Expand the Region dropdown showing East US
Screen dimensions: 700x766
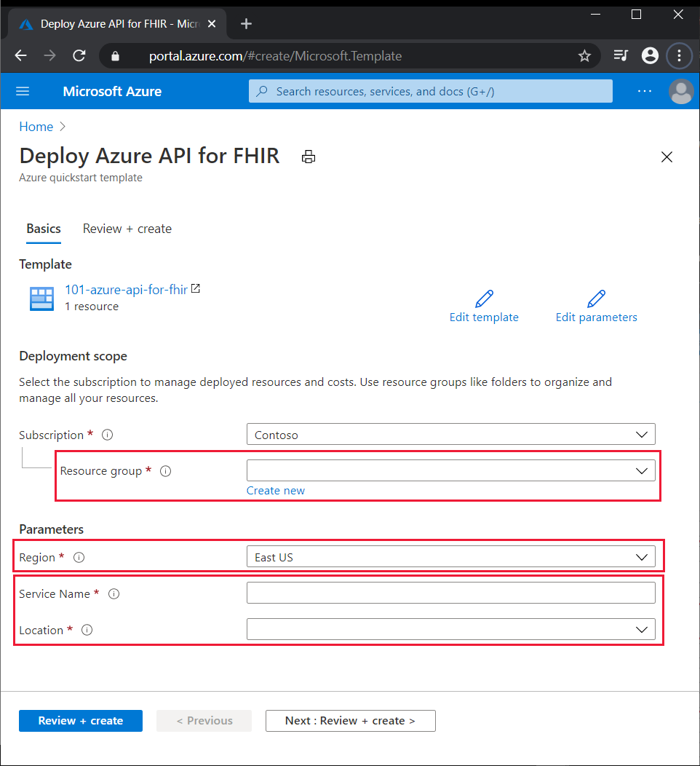tap(450, 557)
